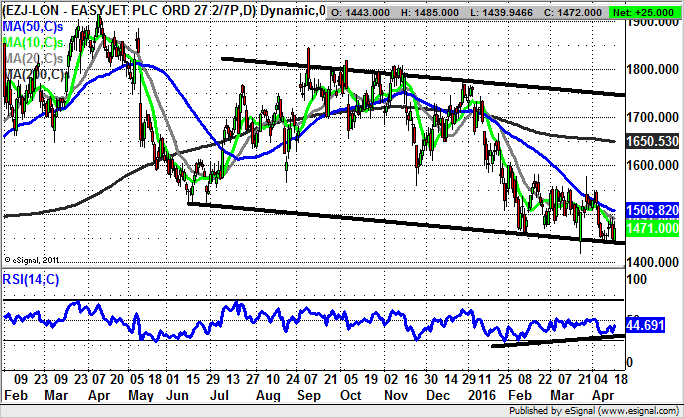684x418 pixels.
Task: Click the green 1471.000 price tag
Action: click(x=653, y=229)
